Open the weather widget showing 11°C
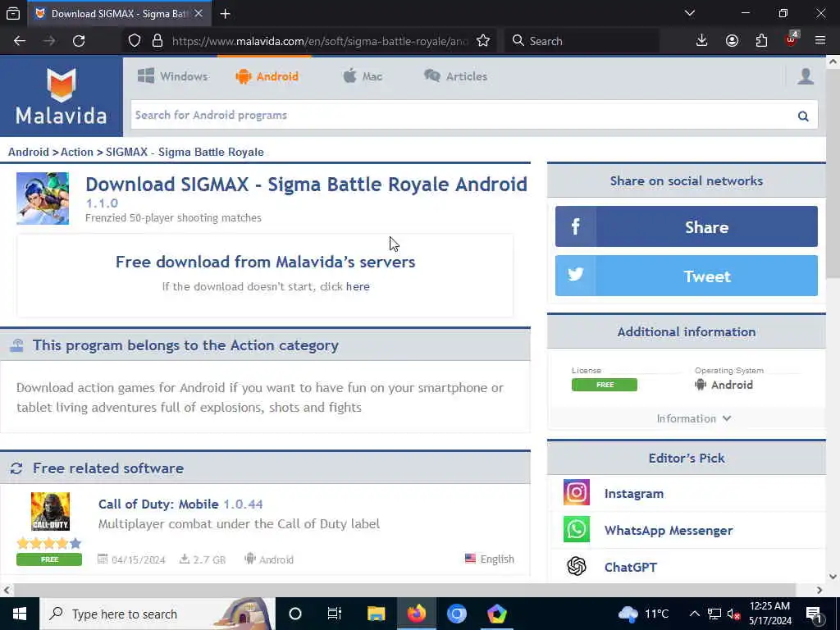 pos(644,614)
